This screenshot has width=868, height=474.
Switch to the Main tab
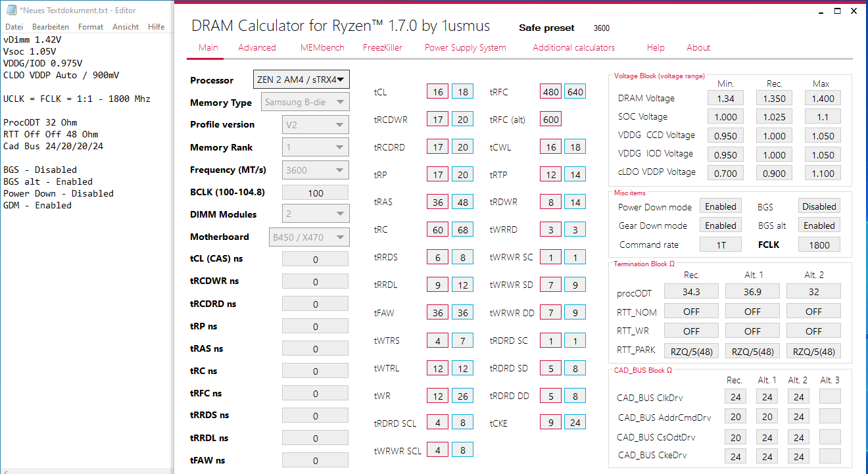pos(208,47)
